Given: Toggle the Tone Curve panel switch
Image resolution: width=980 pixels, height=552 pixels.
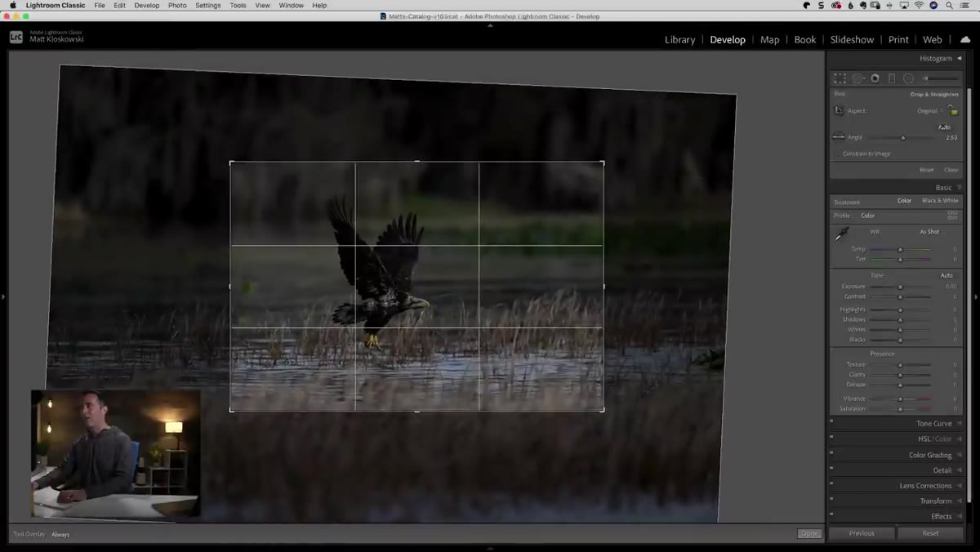Looking at the screenshot, I should click(831, 421).
